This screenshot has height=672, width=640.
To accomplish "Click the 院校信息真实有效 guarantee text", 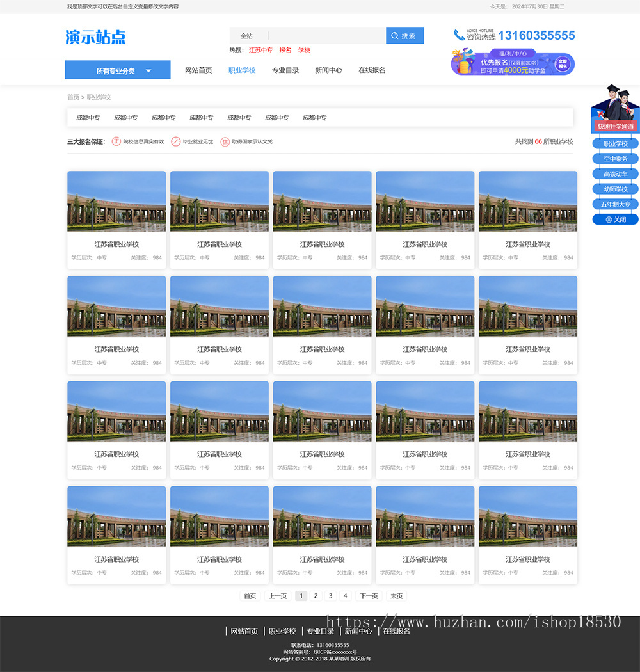I will (x=143, y=141).
